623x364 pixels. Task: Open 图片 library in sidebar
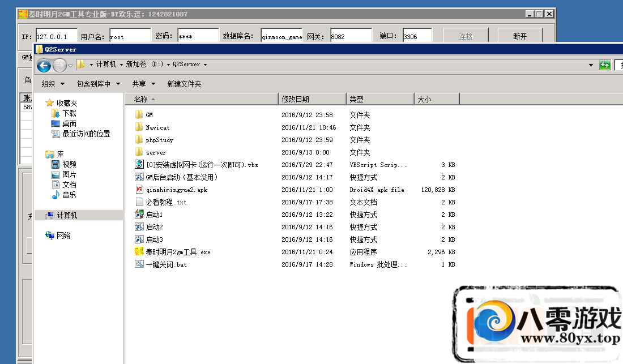[69, 175]
